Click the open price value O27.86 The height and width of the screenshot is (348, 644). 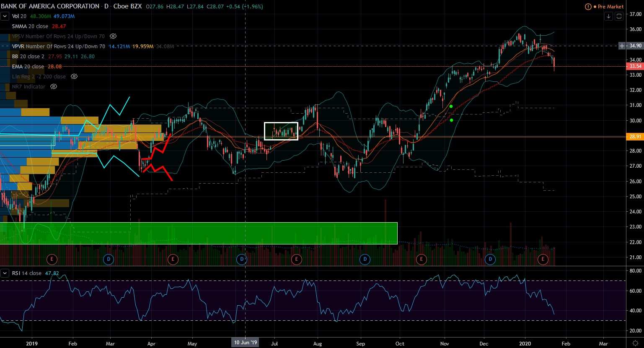[155, 6]
